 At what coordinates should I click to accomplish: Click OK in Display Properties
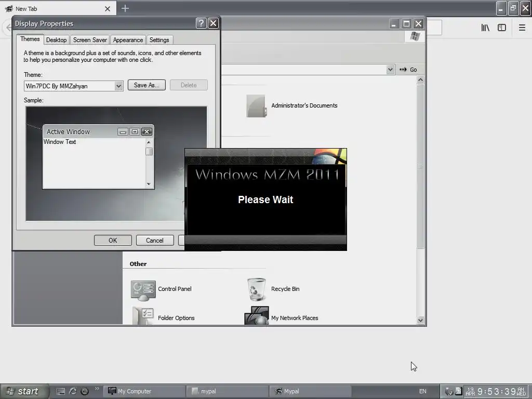(113, 240)
